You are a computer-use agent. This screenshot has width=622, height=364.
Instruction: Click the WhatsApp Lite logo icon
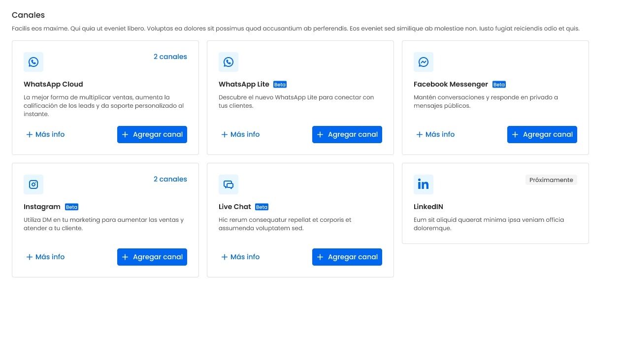(x=229, y=62)
